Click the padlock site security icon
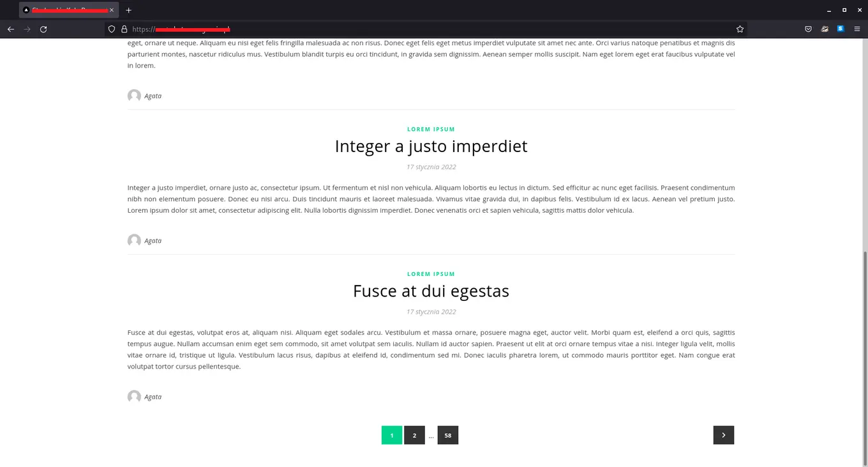The width and height of the screenshot is (868, 467). click(123, 29)
